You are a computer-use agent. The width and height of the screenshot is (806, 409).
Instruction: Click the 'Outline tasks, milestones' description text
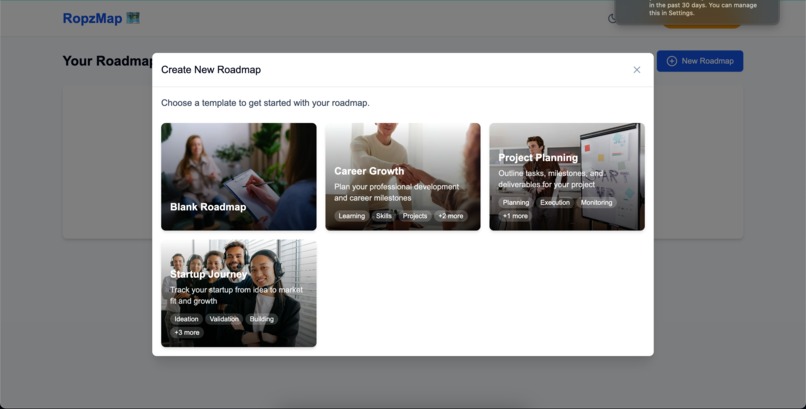(x=551, y=179)
